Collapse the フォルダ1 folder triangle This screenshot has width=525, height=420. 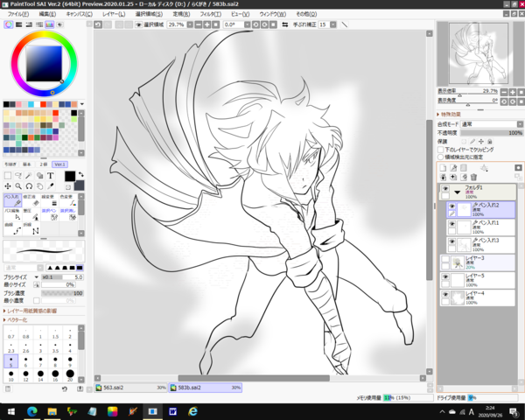tap(457, 192)
